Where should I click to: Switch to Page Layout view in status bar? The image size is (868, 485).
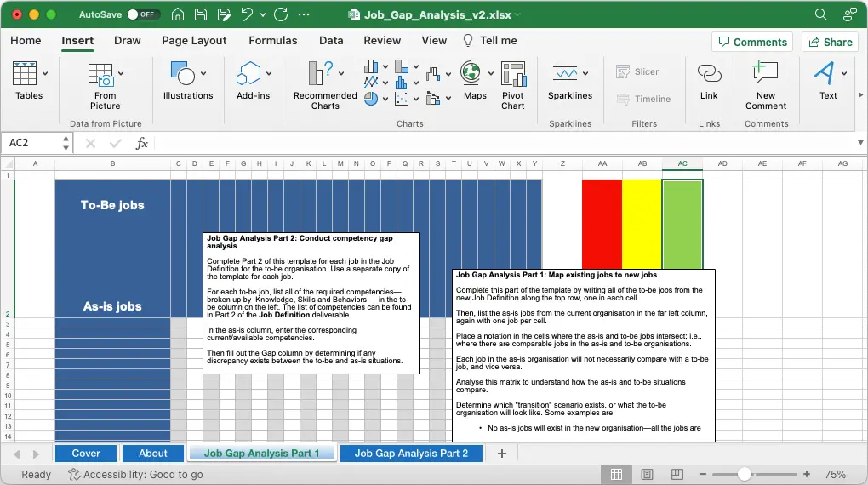tap(647, 475)
